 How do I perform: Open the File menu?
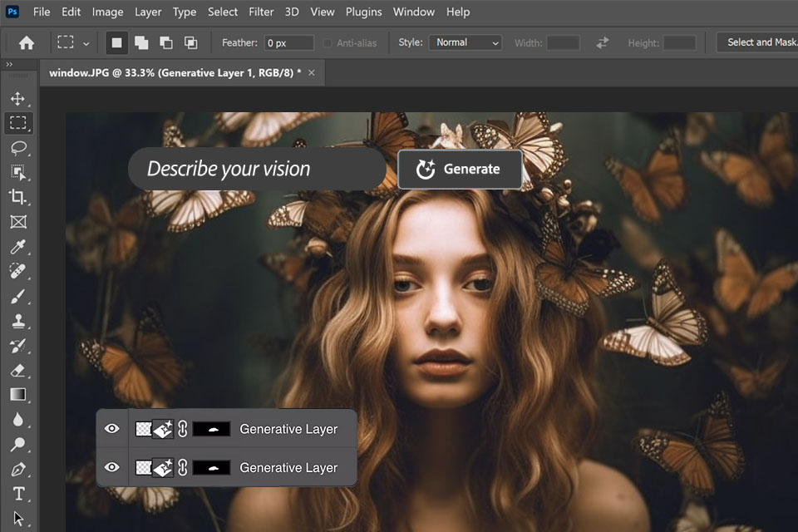[42, 12]
